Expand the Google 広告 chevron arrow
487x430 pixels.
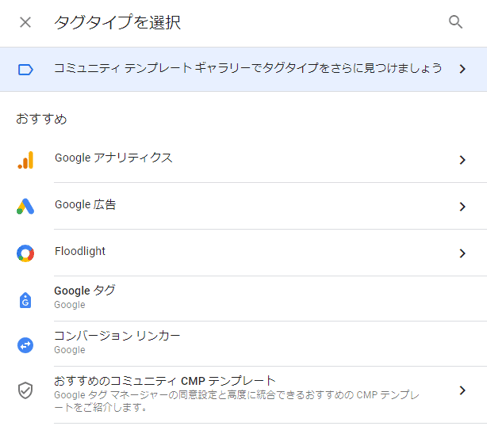pos(462,207)
